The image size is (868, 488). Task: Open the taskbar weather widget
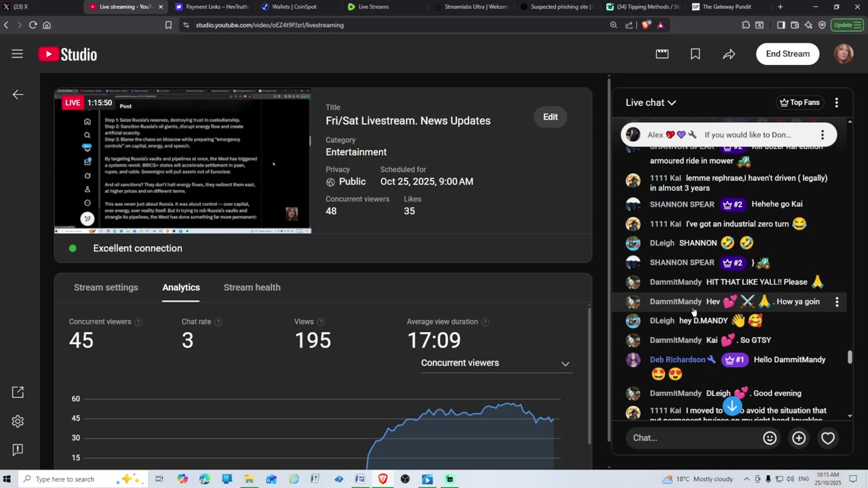[698, 479]
